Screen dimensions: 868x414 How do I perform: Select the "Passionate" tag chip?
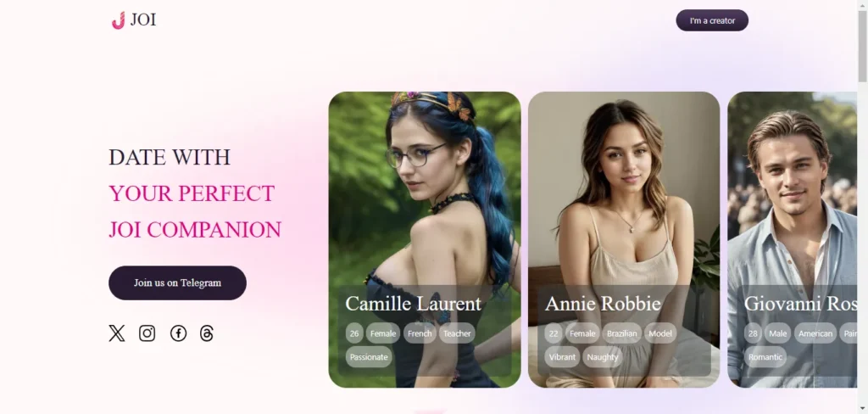(x=369, y=357)
